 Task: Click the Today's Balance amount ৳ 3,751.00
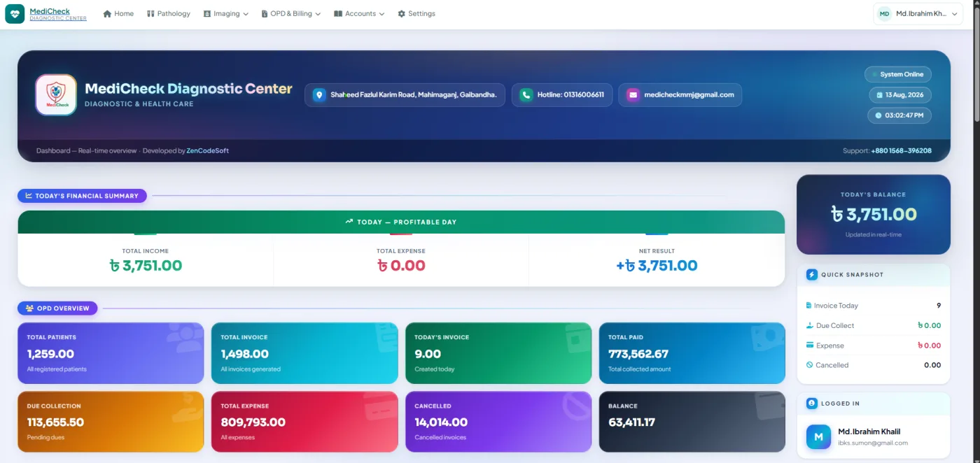click(874, 214)
